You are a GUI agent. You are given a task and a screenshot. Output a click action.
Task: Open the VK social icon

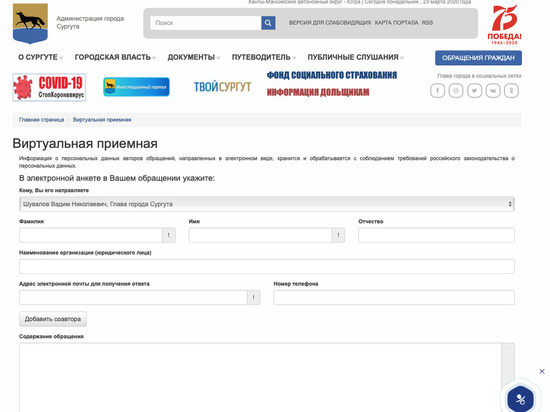tap(493, 91)
